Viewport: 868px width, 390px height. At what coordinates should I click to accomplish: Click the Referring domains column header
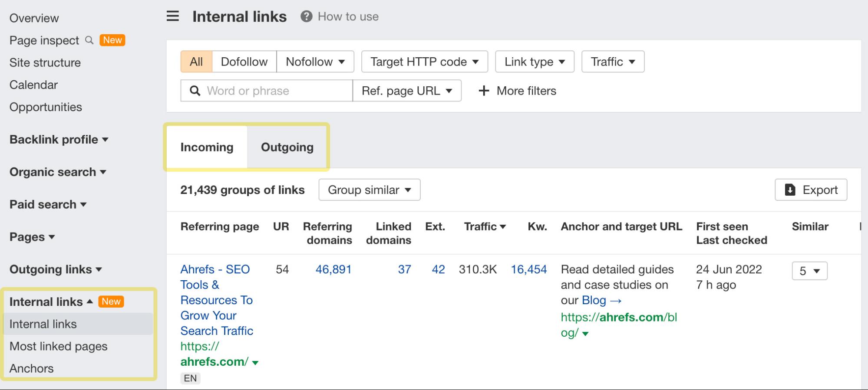click(x=327, y=233)
